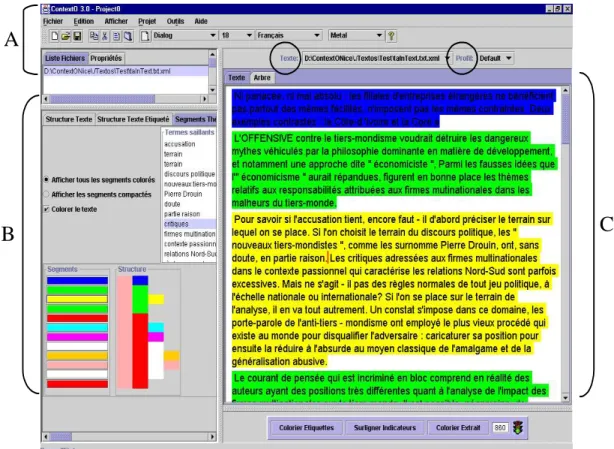The height and width of the screenshot is (449, 614).
Task: Select the cyan segment swatch
Action: pyautogui.click(x=77, y=328)
